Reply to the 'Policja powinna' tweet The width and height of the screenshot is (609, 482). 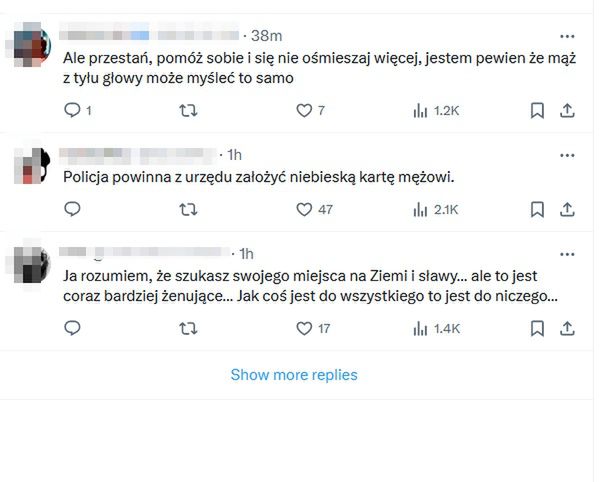coord(72,210)
